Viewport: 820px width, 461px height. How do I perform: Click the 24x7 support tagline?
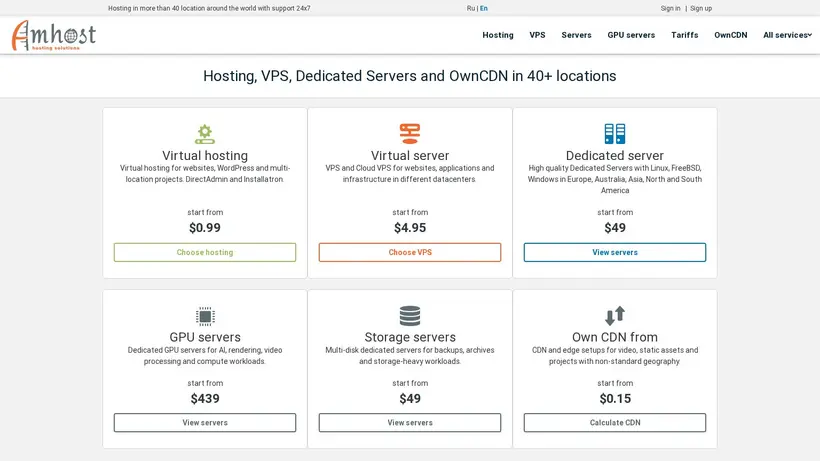[x=209, y=8]
